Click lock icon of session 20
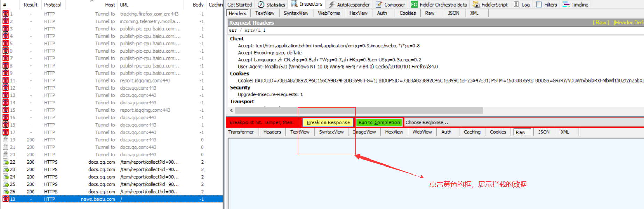The image size is (644, 209). 6,154
